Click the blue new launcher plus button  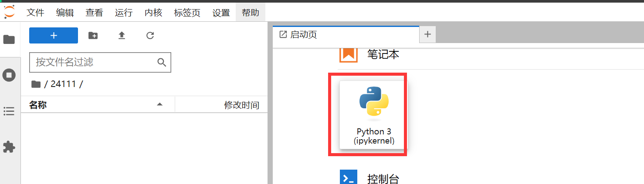pyautogui.click(x=54, y=36)
